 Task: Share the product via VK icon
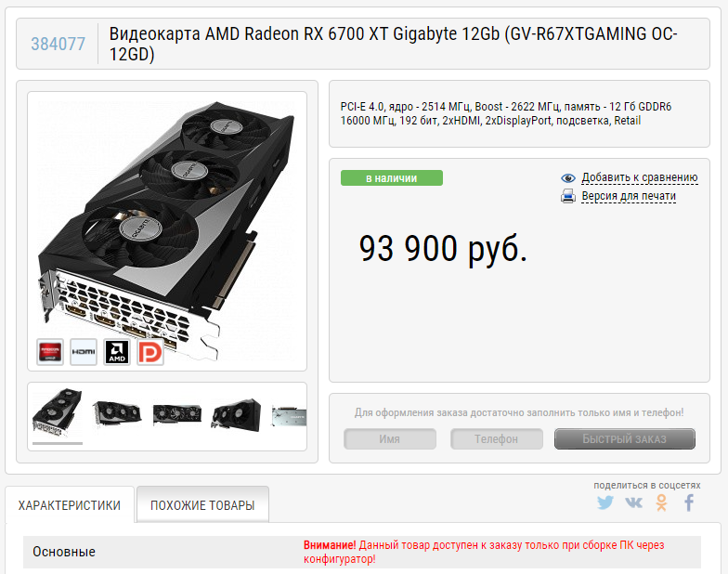pyautogui.click(x=633, y=502)
